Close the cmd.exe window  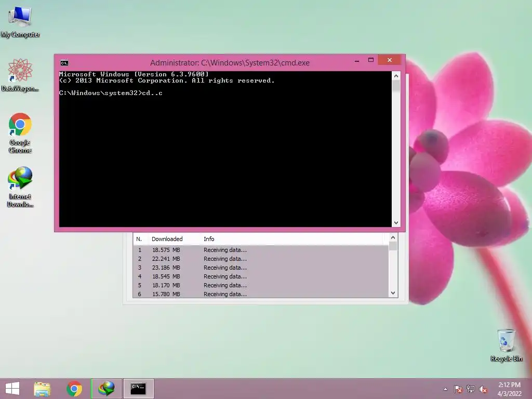(x=390, y=60)
